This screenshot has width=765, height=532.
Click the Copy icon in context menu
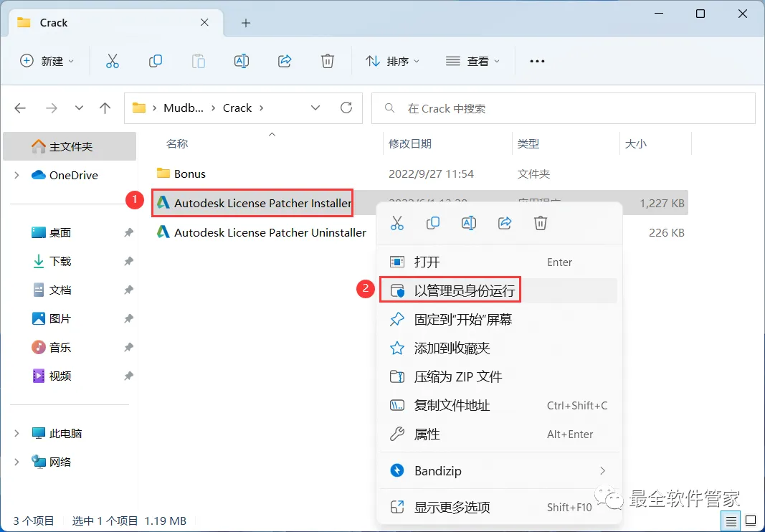tap(433, 223)
